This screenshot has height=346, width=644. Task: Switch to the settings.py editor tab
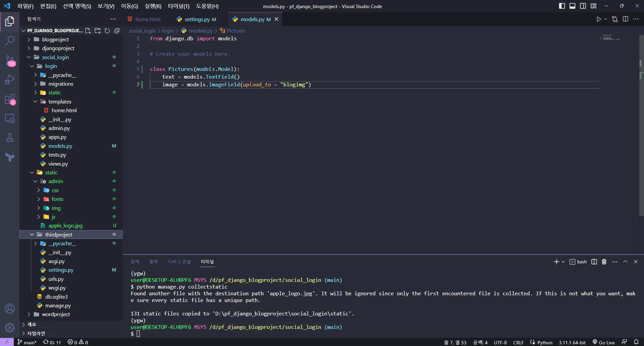coord(197,19)
